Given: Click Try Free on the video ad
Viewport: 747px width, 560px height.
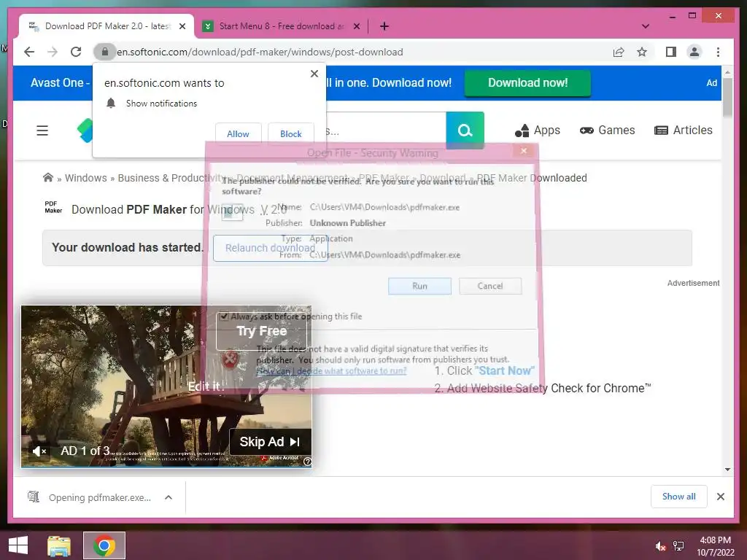Looking at the screenshot, I should click(262, 331).
